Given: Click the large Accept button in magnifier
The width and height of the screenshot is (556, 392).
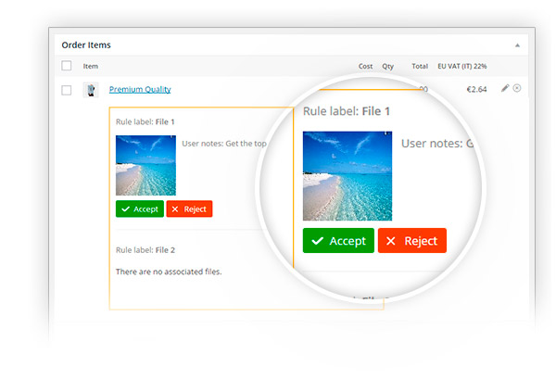Looking at the screenshot, I should (x=338, y=241).
